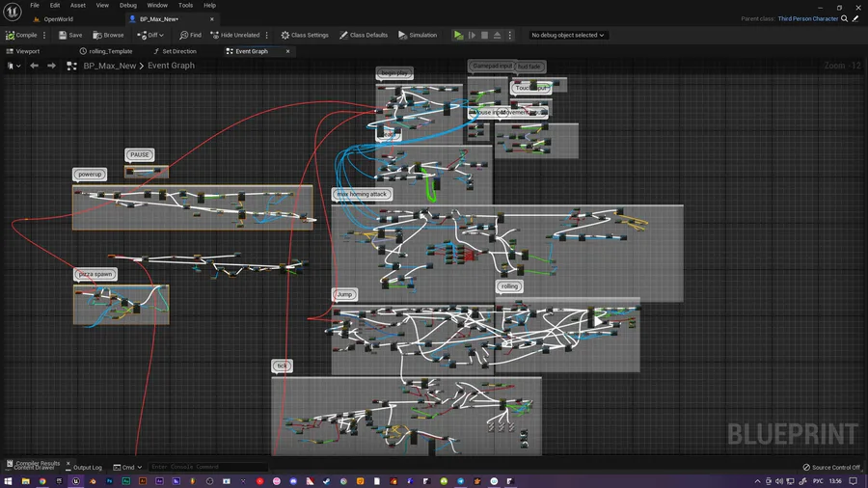Screen dimensions: 868x488
Task: Open the Diff dropdown
Action: (x=150, y=35)
